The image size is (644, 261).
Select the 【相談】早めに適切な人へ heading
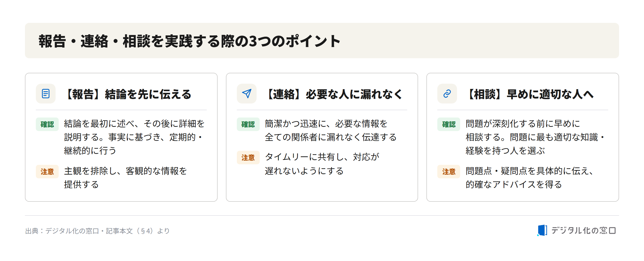click(529, 94)
